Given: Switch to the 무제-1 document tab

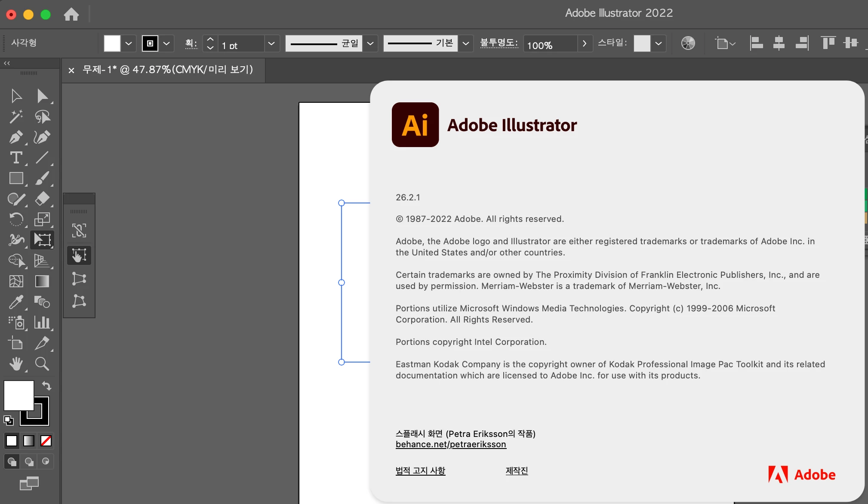Looking at the screenshot, I should pyautogui.click(x=168, y=70).
